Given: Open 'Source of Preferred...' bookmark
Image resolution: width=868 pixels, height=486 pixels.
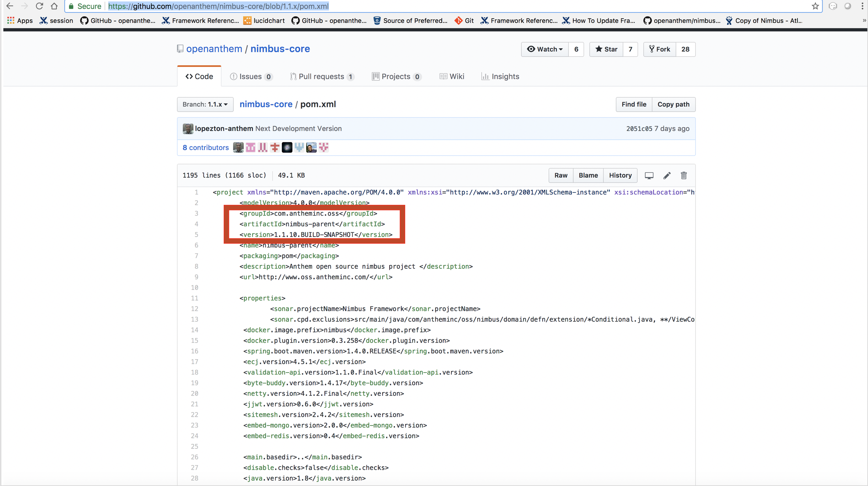Looking at the screenshot, I should pos(411,20).
